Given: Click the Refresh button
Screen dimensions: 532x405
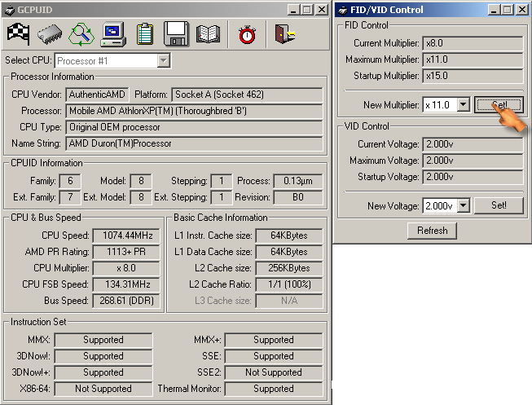Looking at the screenshot, I should (x=432, y=231).
